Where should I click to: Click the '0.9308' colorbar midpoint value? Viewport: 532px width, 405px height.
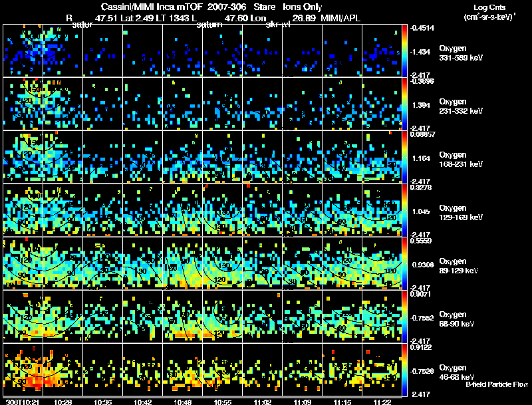[423, 265]
